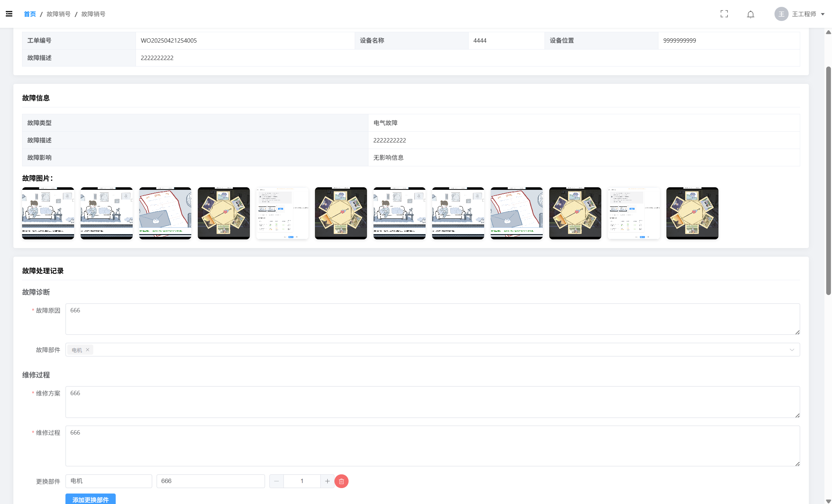Open the third fault image with envelope
The height and width of the screenshot is (504, 832).
(x=165, y=213)
